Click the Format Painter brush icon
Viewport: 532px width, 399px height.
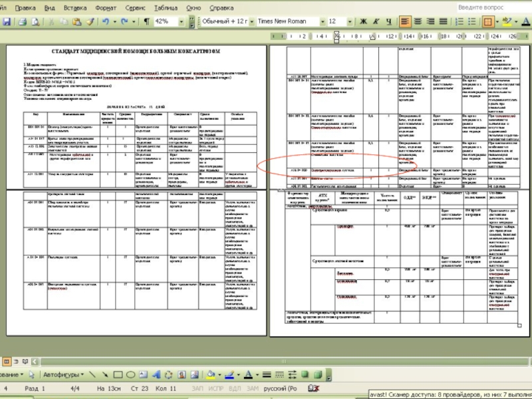point(89,22)
